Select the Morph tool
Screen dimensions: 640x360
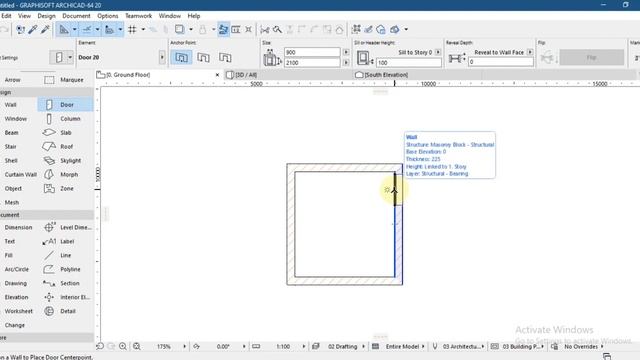(65, 174)
